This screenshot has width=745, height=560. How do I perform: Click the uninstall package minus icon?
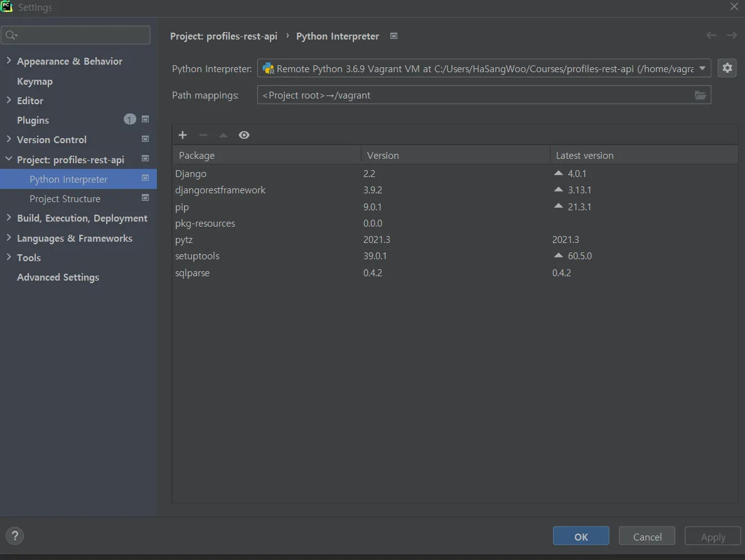[x=203, y=135]
